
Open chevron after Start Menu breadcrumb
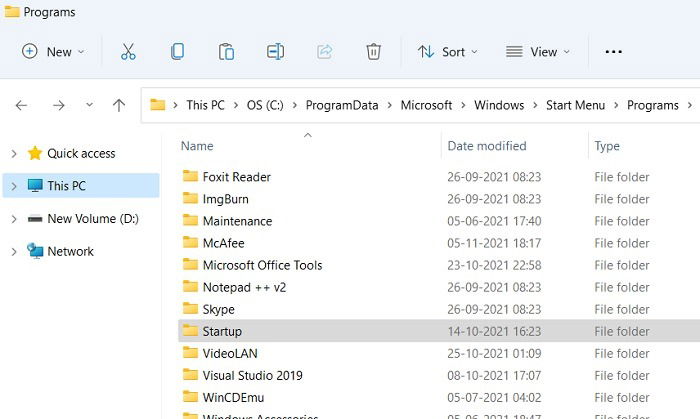616,105
